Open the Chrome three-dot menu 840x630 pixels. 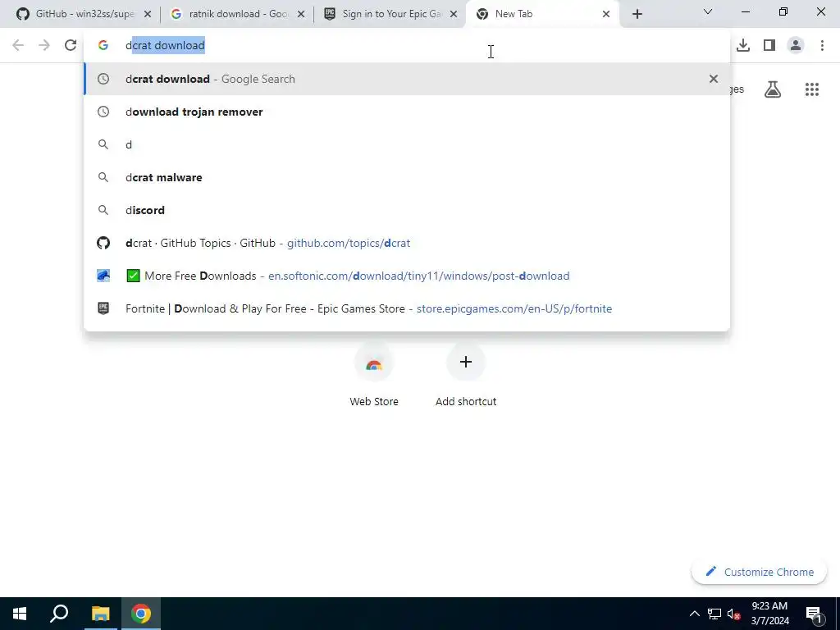click(822, 45)
